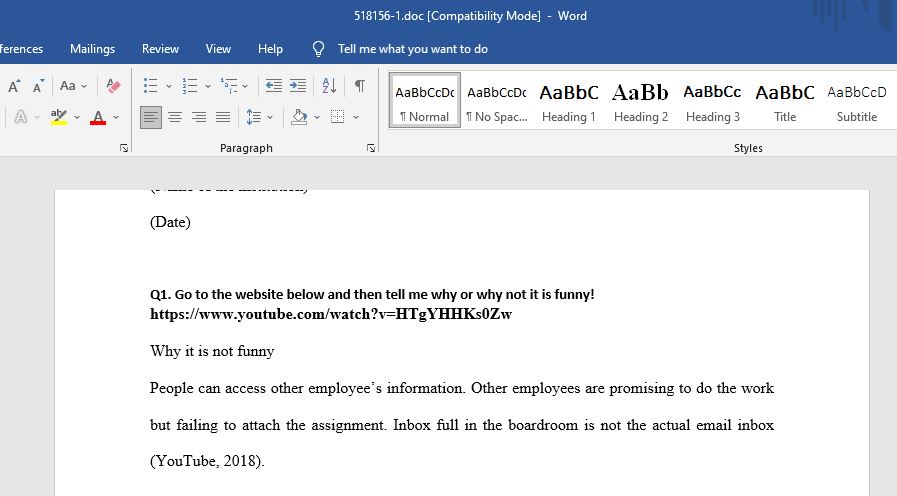
Task: Apply yellow text highlight color
Action: 58,117
